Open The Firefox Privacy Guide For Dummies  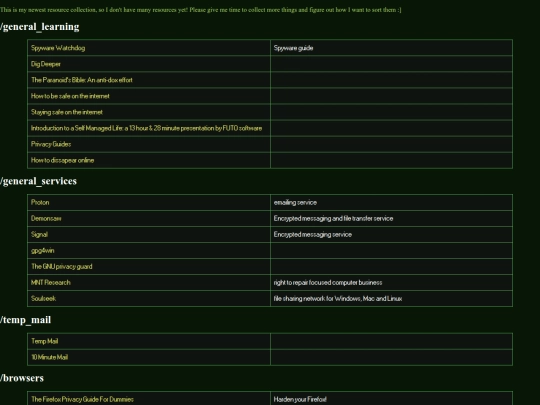[x=82, y=399]
